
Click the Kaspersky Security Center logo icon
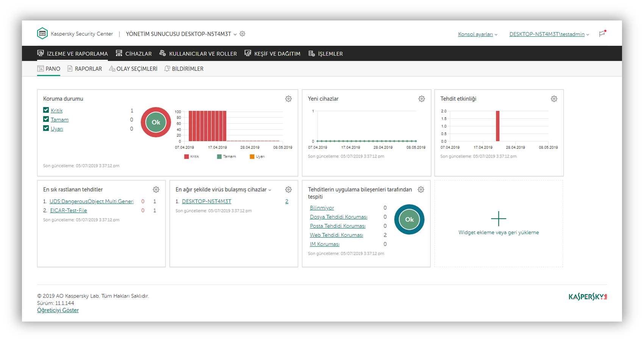(42, 33)
